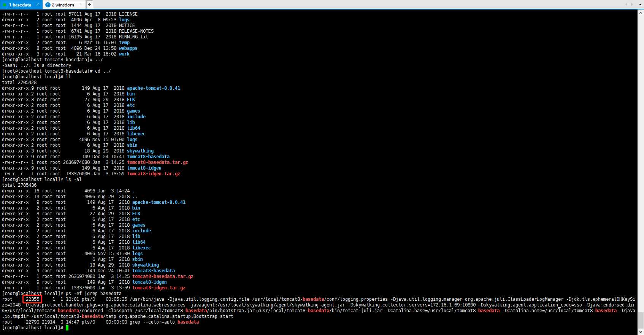This screenshot has width=644, height=335.
Task: Click 'org.apache.catalina.startup.Bootstrap start' text
Action: pyautogui.click(x=176, y=316)
